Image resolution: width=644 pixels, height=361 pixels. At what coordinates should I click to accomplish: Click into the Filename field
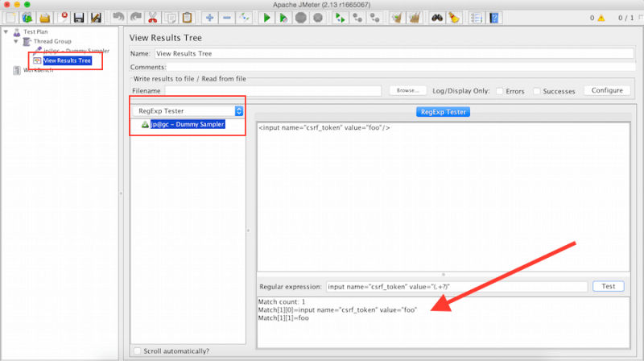273,90
